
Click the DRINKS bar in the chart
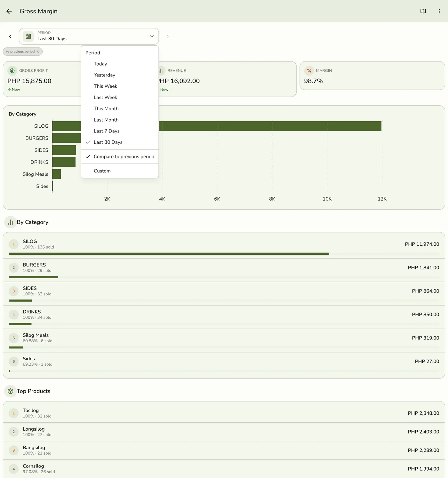click(x=64, y=162)
